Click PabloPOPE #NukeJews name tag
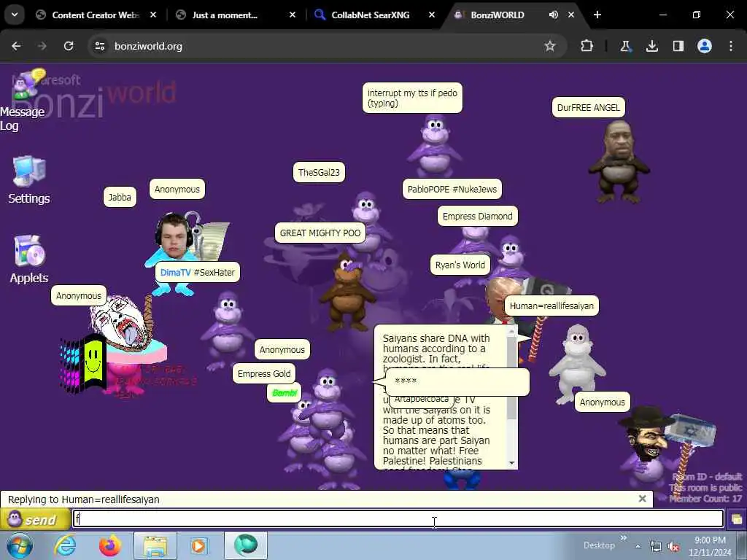 pos(452,189)
